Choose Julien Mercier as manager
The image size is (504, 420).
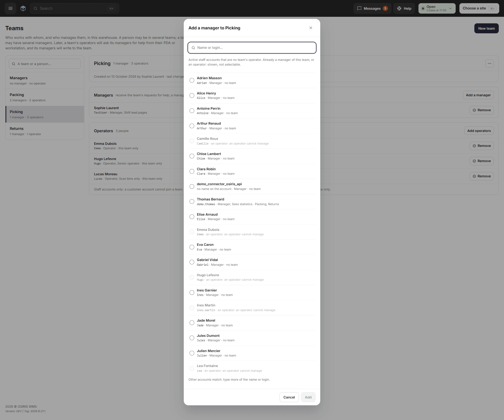[192, 353]
